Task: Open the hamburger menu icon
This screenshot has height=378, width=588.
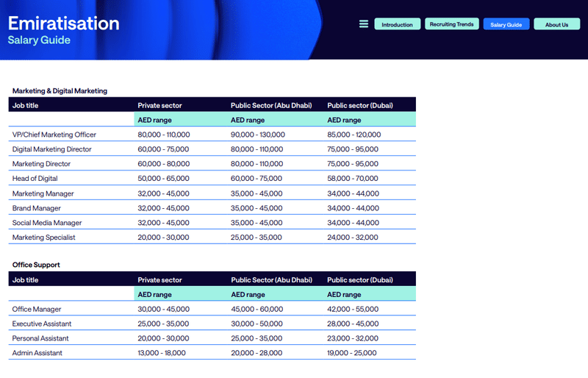Action: click(363, 24)
